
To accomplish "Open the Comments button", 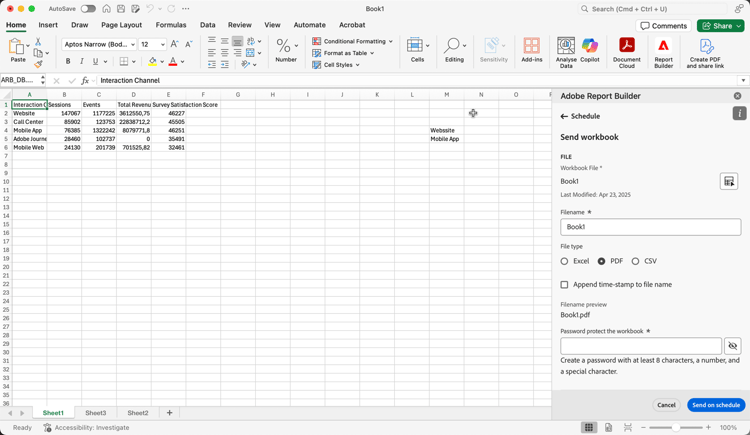I will tap(663, 26).
